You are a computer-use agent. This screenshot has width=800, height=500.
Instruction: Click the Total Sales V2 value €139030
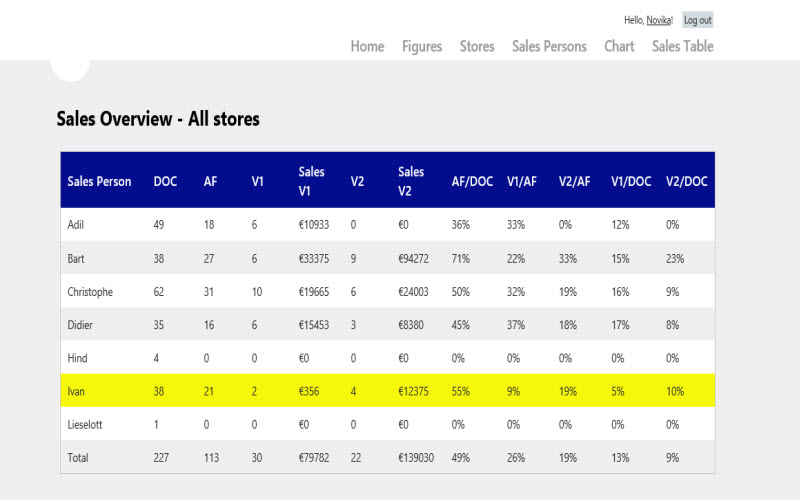[416, 458]
